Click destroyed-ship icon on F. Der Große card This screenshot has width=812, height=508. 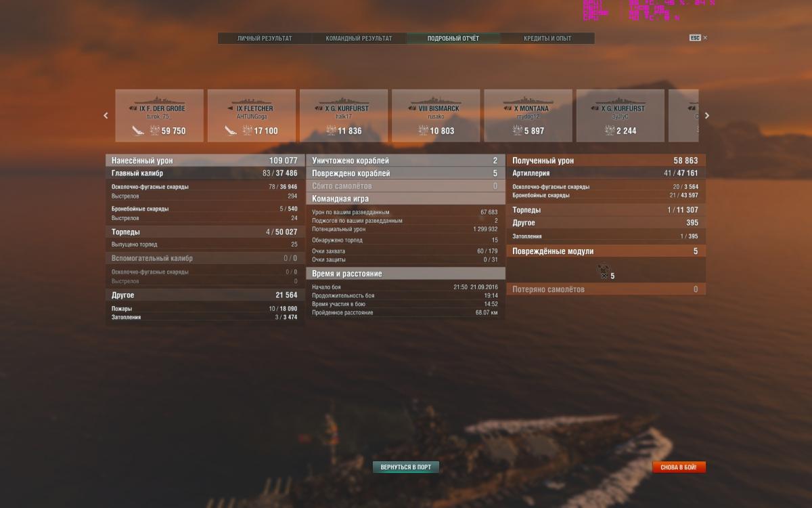click(138, 130)
